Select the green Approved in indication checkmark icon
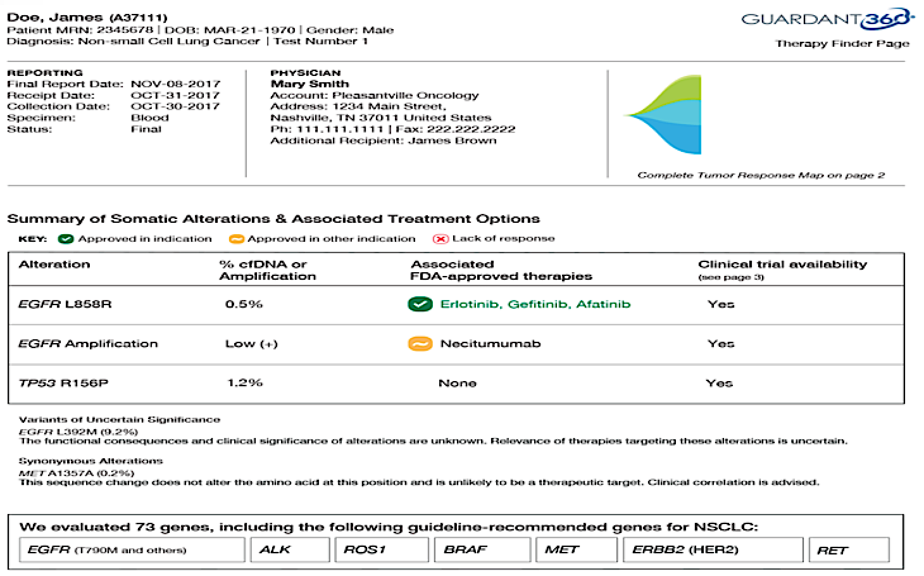The height and width of the screenshot is (576, 924). coord(65,239)
